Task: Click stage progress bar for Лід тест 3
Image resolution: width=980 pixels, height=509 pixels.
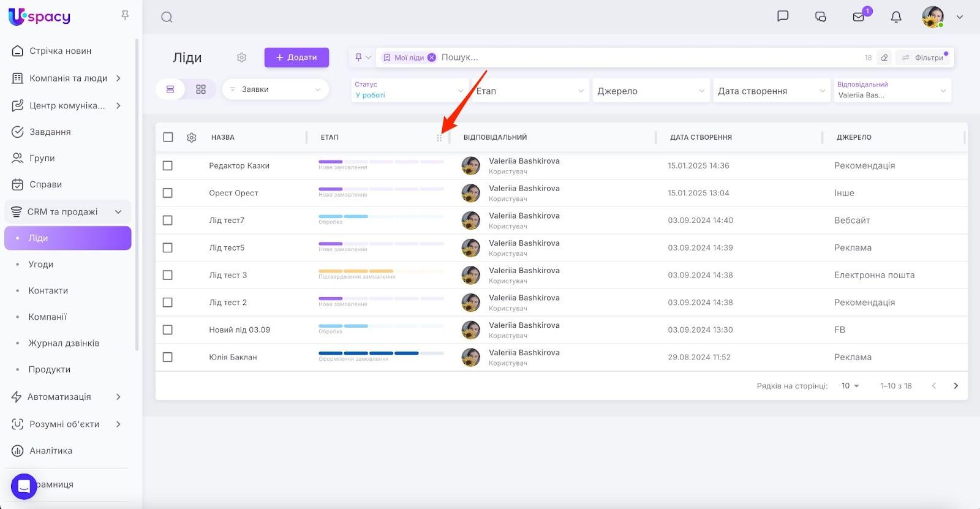Action: coord(380,271)
